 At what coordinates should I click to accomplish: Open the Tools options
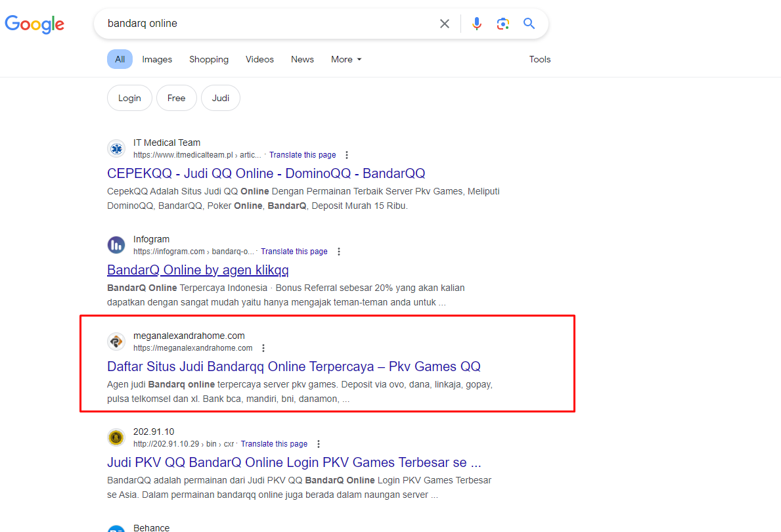(x=539, y=59)
